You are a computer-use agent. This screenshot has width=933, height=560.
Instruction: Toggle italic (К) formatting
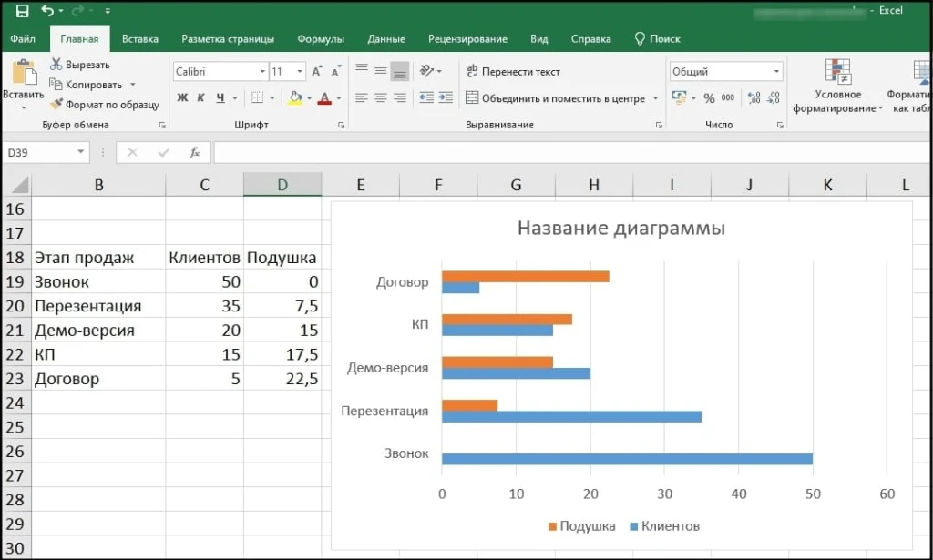coord(201,98)
